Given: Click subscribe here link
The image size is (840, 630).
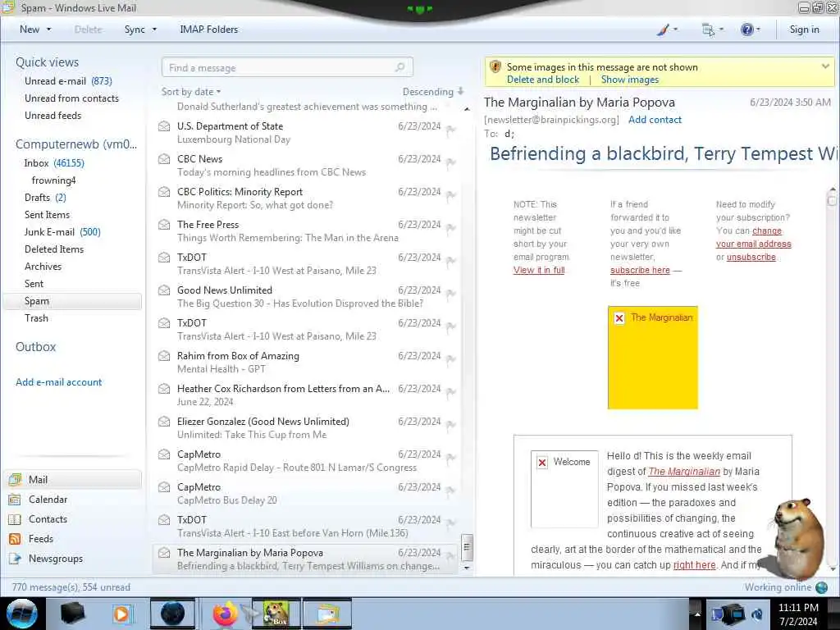Looking at the screenshot, I should click(640, 270).
